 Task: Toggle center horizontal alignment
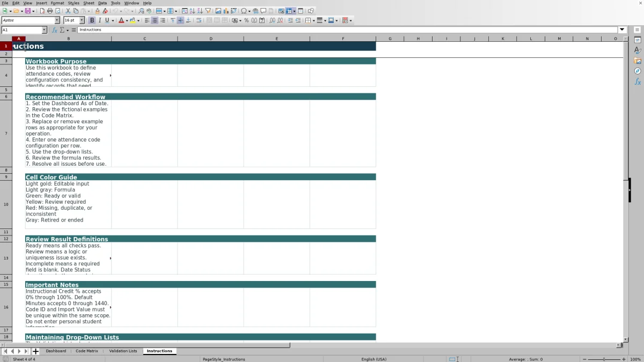(155, 20)
